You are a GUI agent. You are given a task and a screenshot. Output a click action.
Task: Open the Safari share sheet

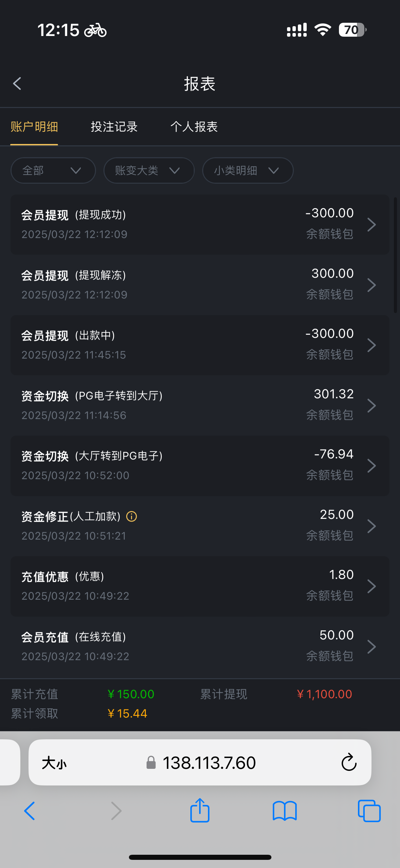click(x=200, y=811)
